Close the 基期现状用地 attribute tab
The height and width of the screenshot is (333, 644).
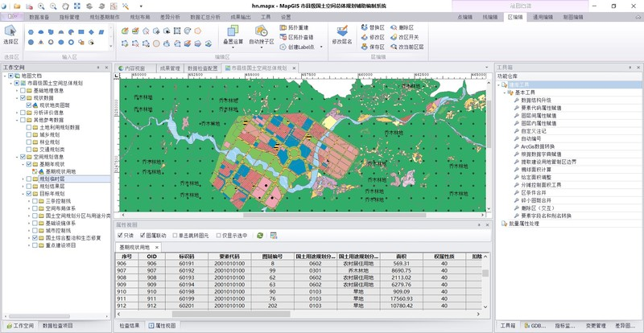pos(156,247)
